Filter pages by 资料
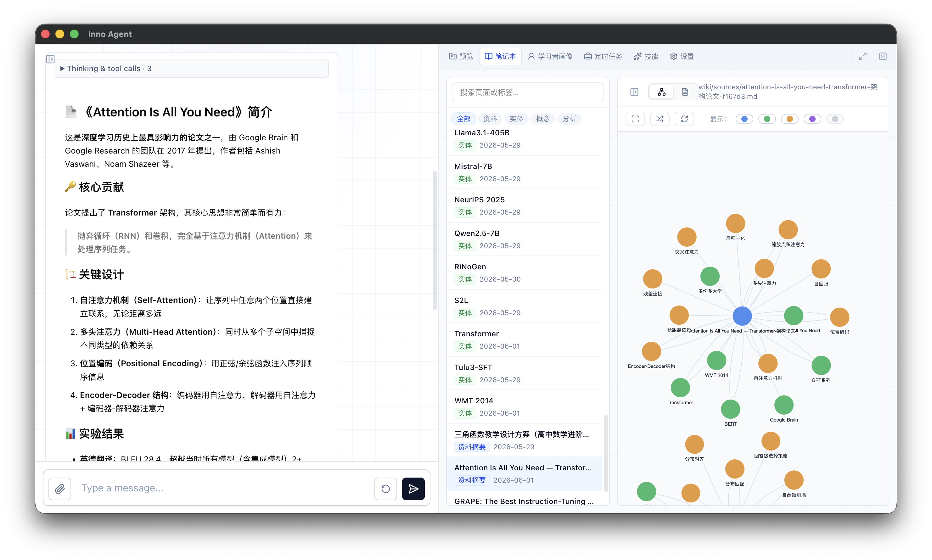Screen dimensions: 932x560 click(490, 119)
